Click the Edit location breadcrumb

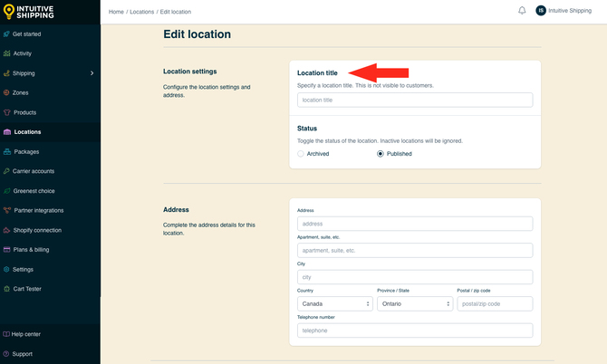[x=176, y=12]
